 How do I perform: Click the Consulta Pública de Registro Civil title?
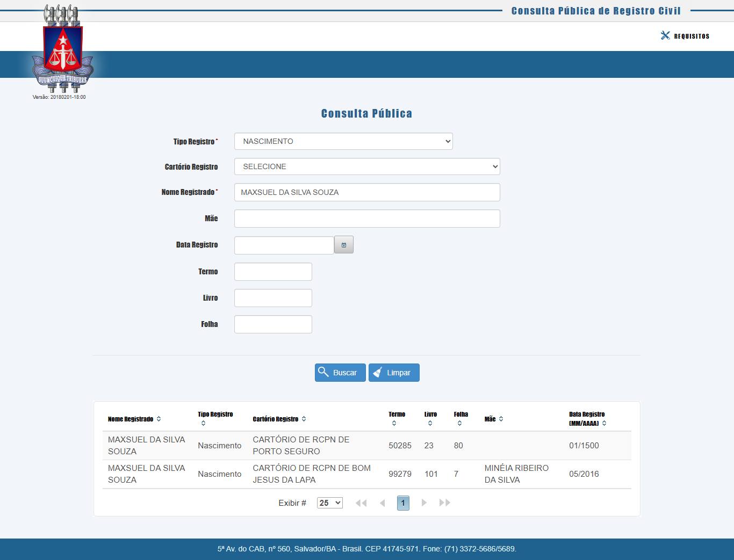click(596, 11)
